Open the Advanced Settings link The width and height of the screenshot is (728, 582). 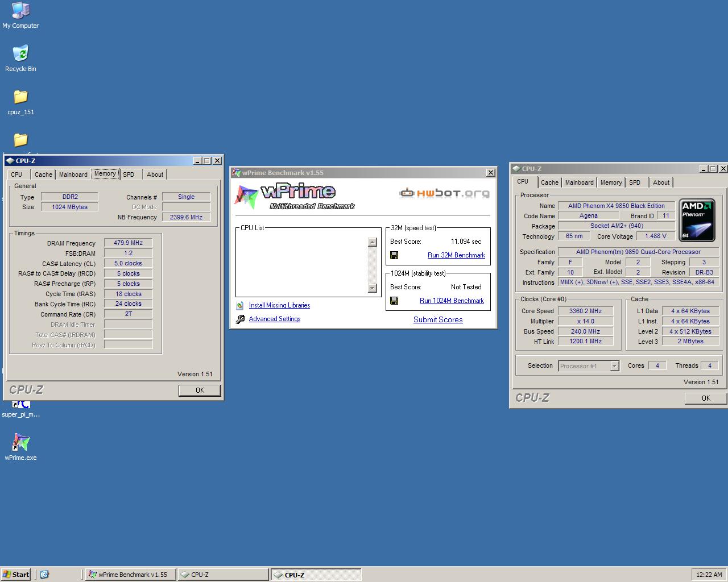[x=275, y=319]
